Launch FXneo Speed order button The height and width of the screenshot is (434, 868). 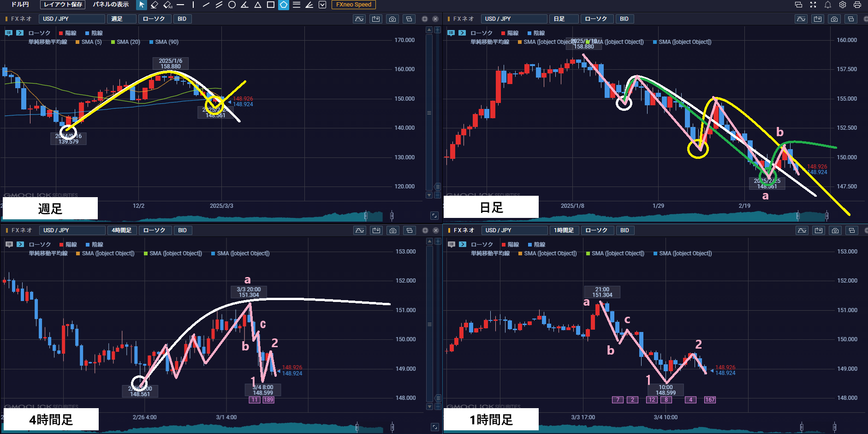(x=353, y=5)
